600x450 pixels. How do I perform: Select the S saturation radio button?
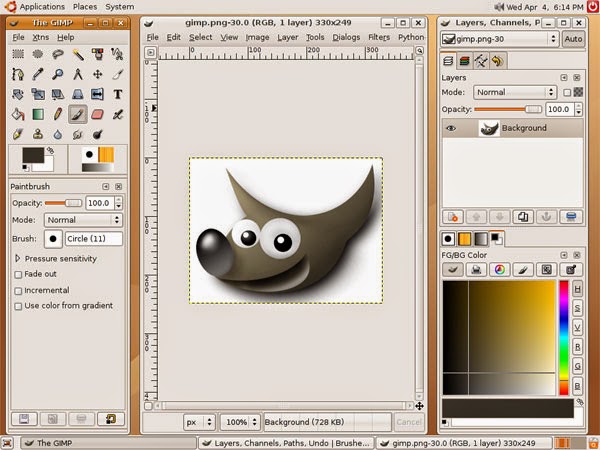[577, 308]
